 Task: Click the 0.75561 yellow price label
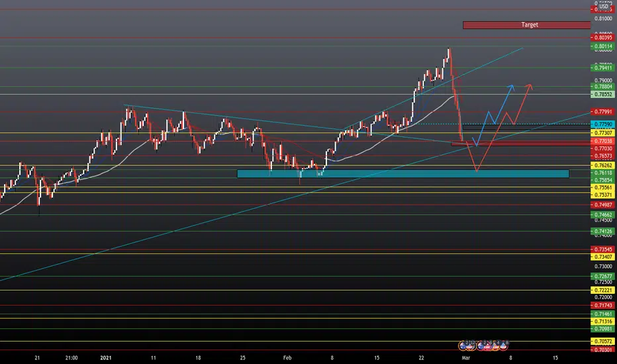coord(603,187)
